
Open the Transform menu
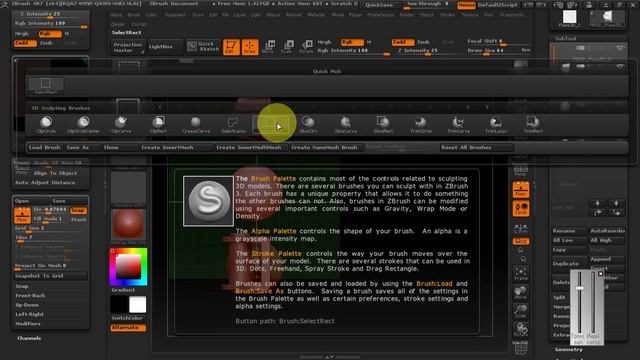511,15
